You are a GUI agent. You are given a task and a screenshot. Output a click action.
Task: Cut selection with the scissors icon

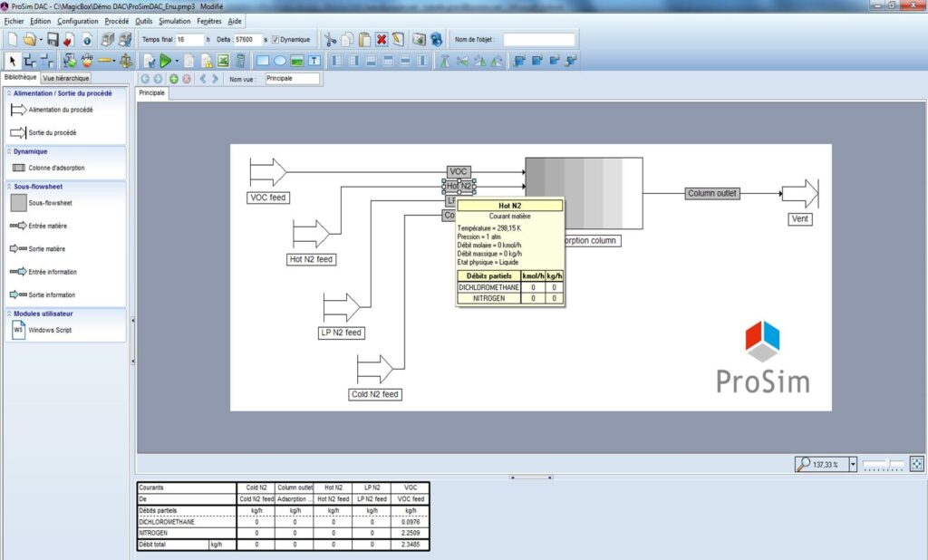(330, 40)
